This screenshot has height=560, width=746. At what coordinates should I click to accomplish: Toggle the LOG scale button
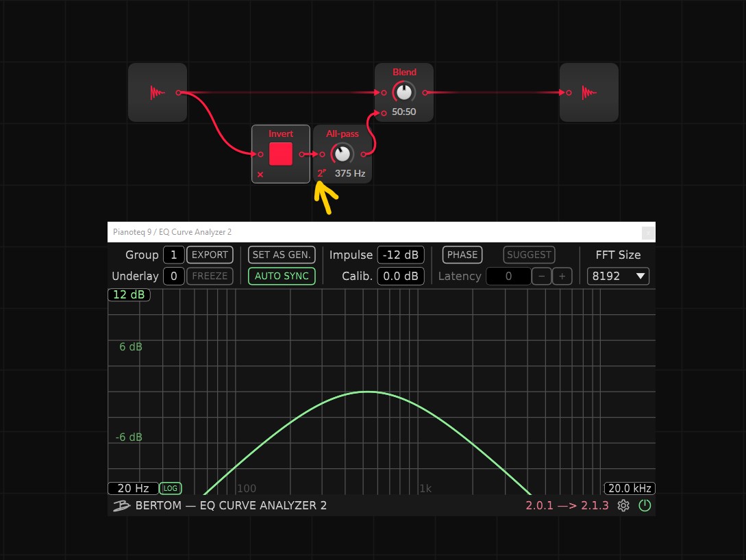click(x=171, y=488)
